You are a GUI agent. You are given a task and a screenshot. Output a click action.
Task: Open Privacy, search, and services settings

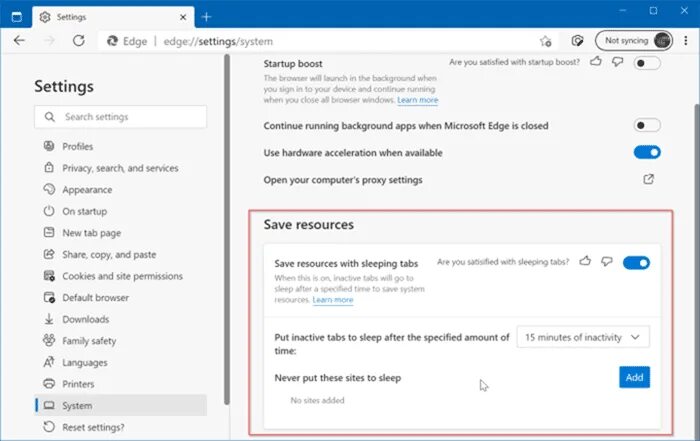[x=120, y=168]
